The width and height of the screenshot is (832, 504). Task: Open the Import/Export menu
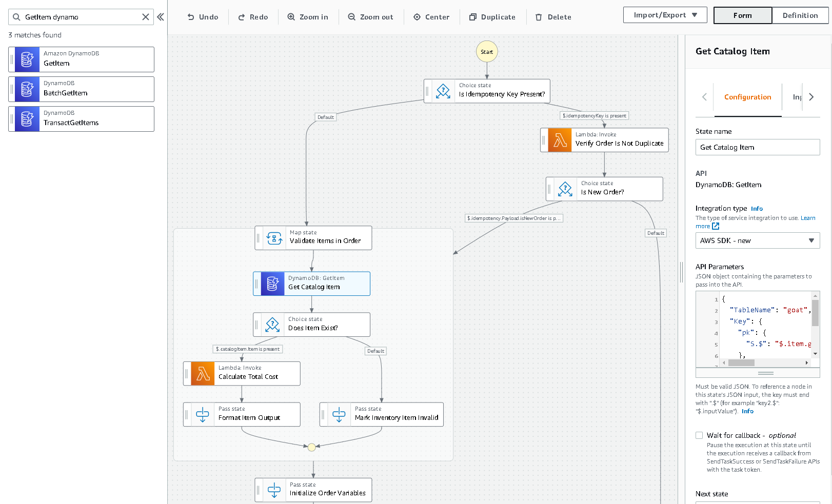click(665, 15)
